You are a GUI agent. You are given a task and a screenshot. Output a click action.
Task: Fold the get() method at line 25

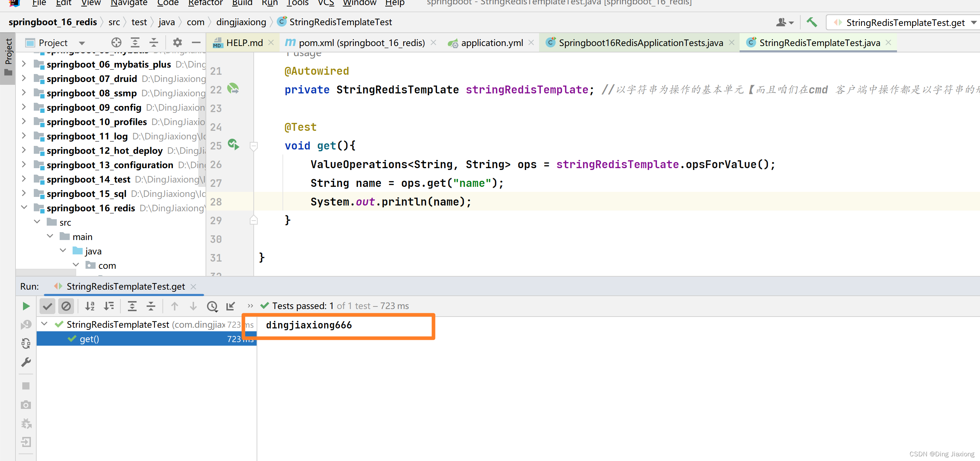254,146
